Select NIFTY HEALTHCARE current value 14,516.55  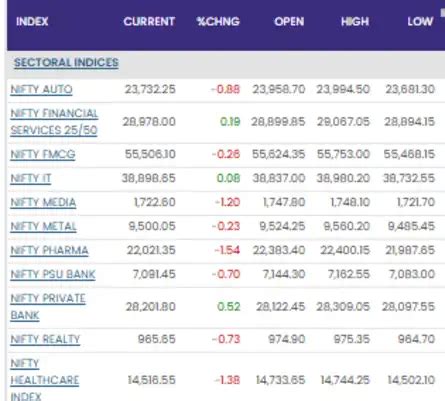coord(152,380)
